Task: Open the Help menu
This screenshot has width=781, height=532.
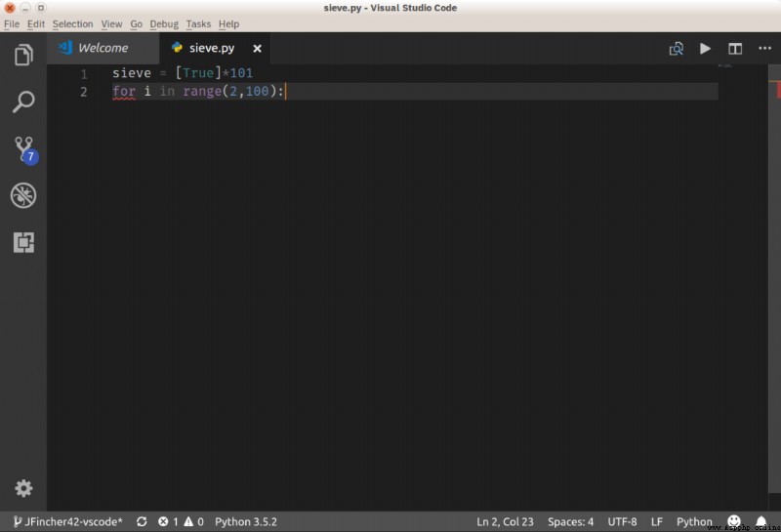Action: point(228,23)
